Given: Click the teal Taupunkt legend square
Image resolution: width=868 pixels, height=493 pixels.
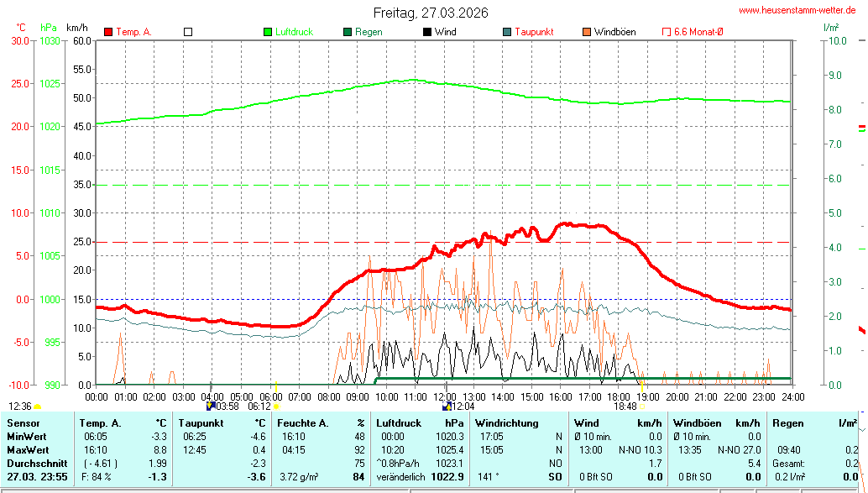Looking at the screenshot, I should 507,32.
